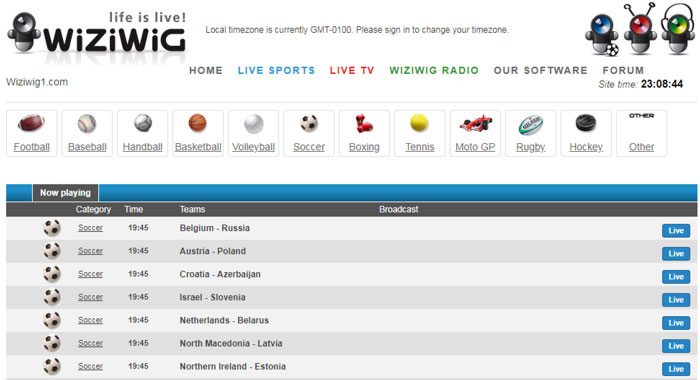This screenshot has width=700, height=380.
Task: Click the Israel - Slovenia match title
Action: [212, 297]
